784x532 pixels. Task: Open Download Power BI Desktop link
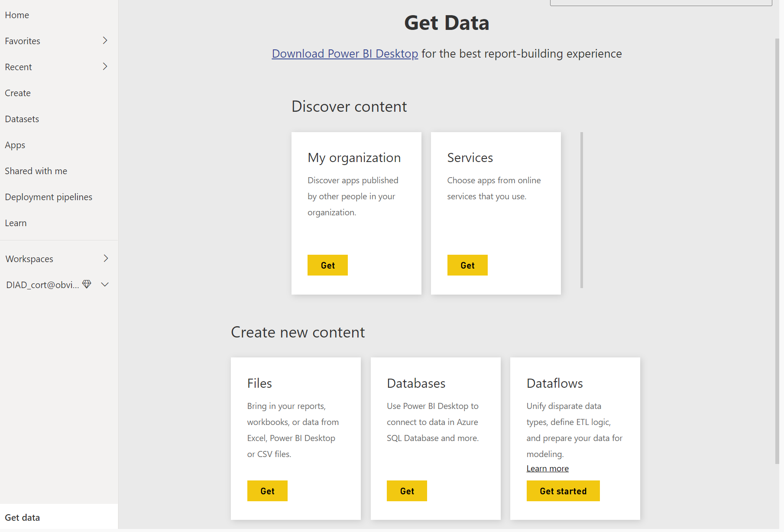tap(344, 53)
